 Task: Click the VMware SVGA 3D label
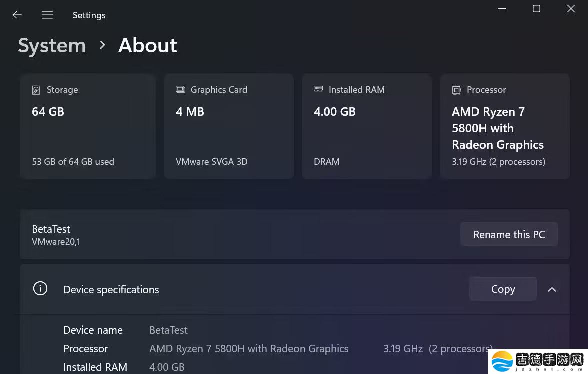coord(211,162)
